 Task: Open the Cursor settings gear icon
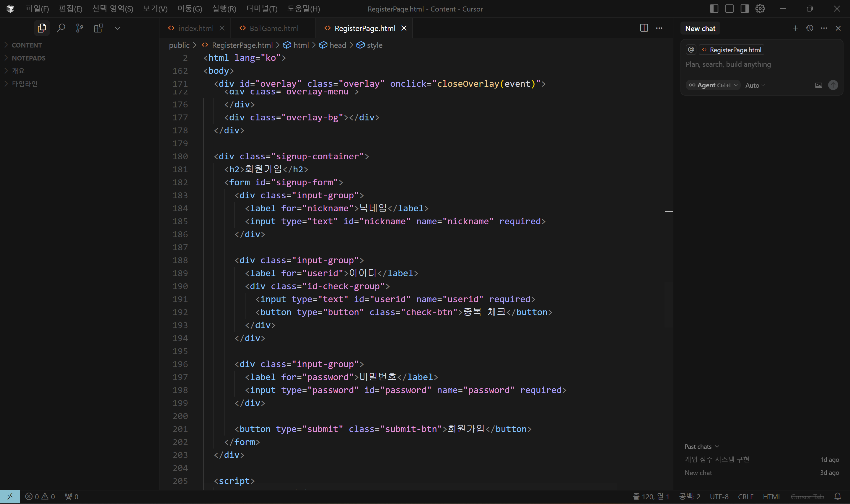coord(760,9)
